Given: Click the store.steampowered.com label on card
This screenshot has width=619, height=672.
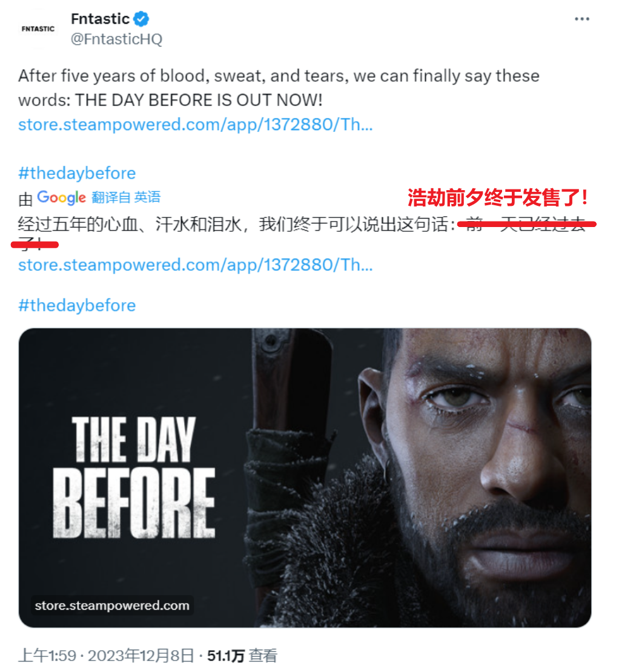Looking at the screenshot, I should tap(112, 605).
